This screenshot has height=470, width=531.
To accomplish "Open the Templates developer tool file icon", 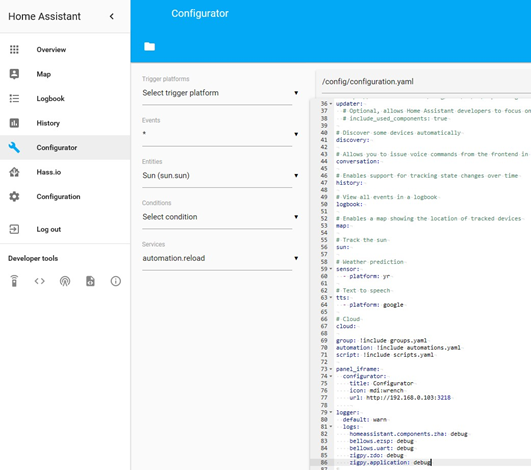I will (90, 281).
